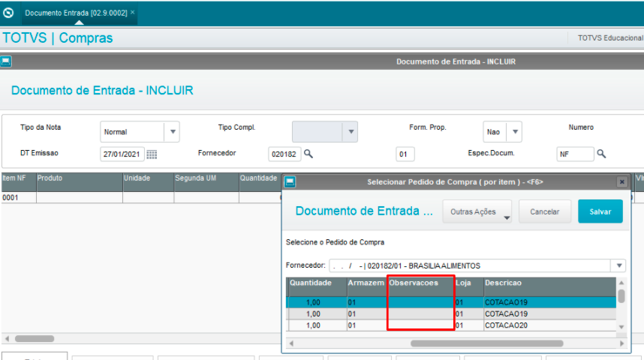Click the Quantidade header in dialog grid
The image size is (644, 360).
tap(317, 286)
